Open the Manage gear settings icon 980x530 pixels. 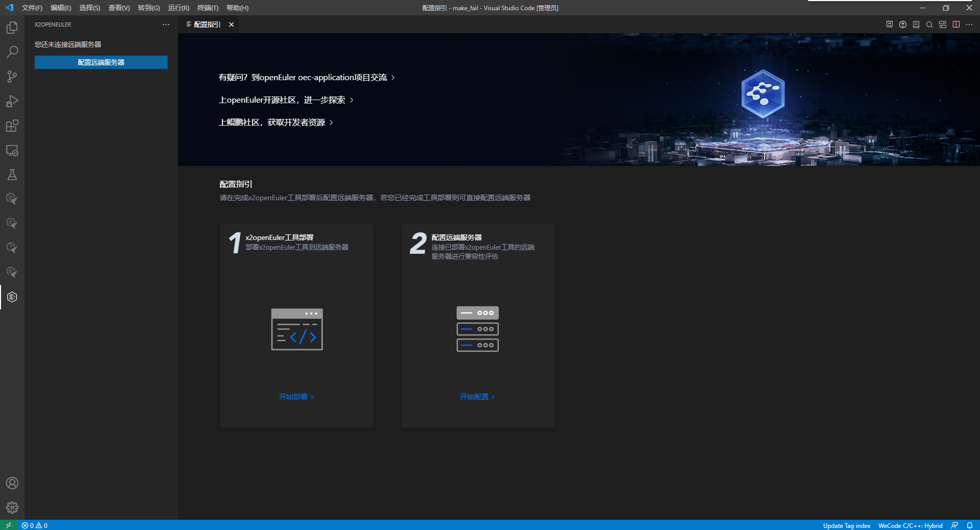point(12,508)
